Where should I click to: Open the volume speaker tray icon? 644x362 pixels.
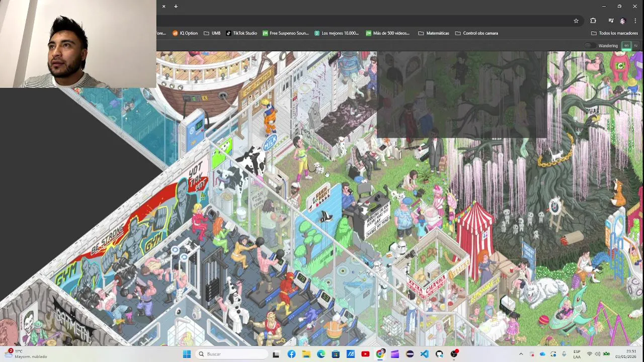(598, 354)
